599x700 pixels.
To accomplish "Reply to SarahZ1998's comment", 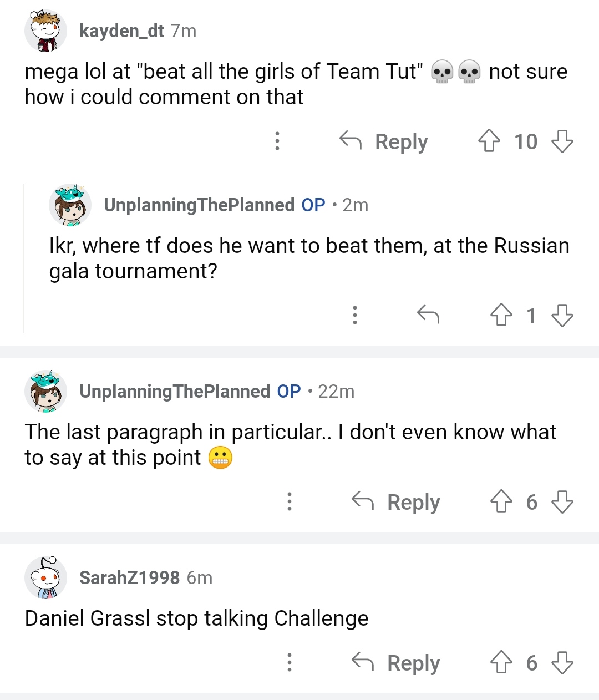I will [396, 662].
